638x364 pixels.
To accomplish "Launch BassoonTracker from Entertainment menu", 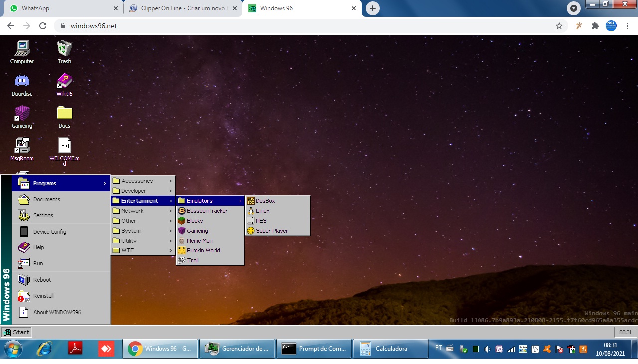I will 210,211.
